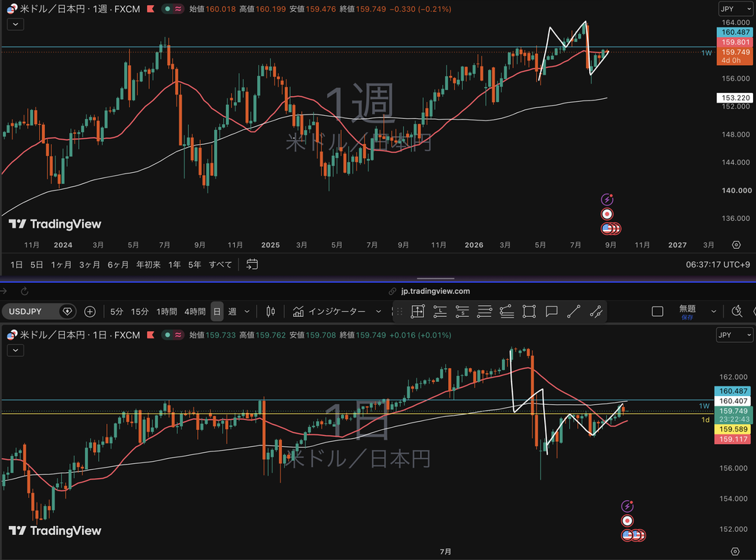Open the candlestick chart type selector
Viewport: 756px width, 560px height.
click(x=270, y=312)
